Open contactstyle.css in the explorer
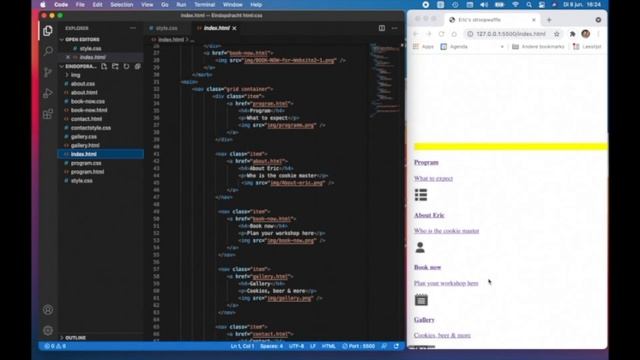 click(91, 128)
